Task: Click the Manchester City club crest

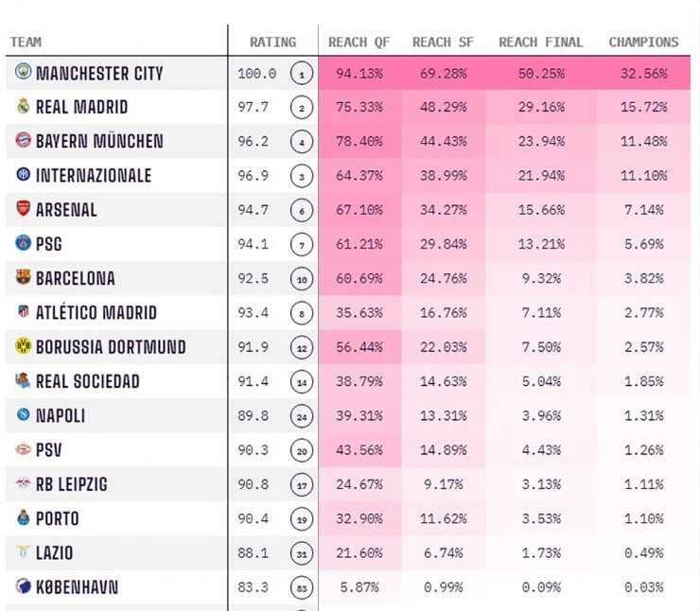Action: 24,72
